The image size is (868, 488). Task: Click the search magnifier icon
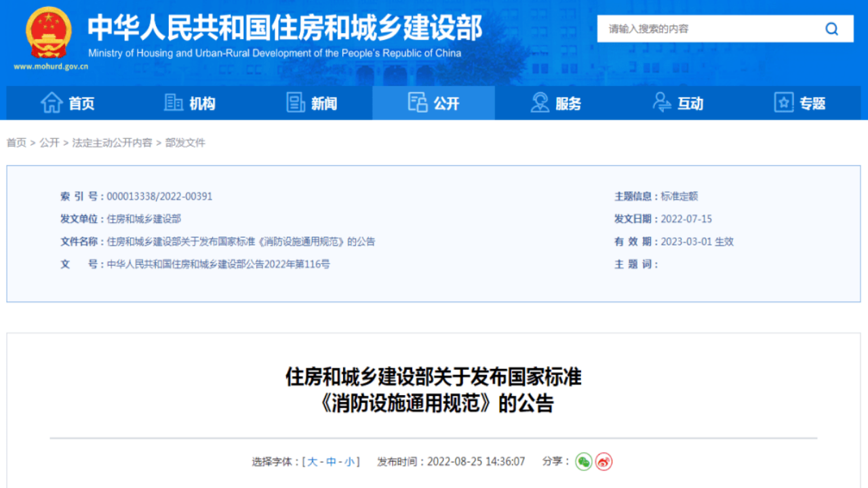click(x=831, y=29)
